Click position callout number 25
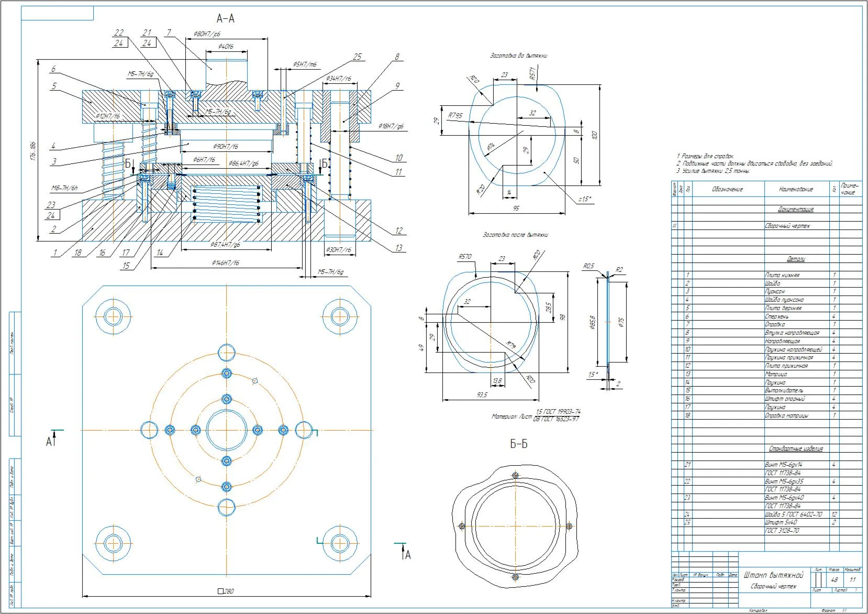The width and height of the screenshot is (868, 614). click(357, 57)
